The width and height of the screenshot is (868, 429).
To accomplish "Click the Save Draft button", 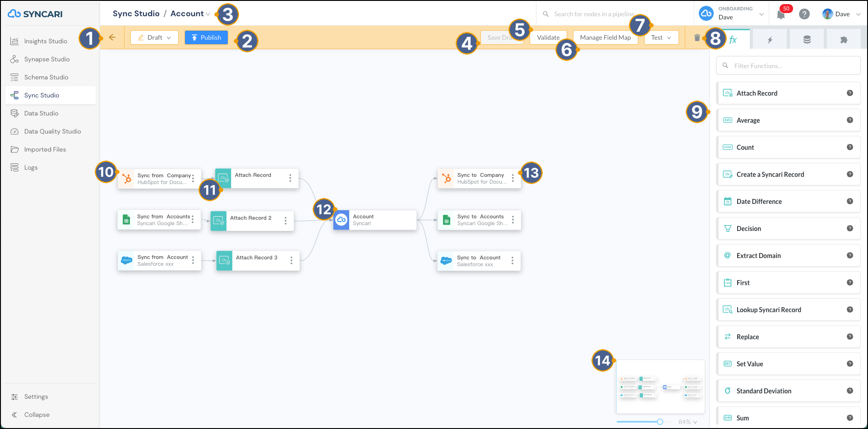I will click(502, 37).
